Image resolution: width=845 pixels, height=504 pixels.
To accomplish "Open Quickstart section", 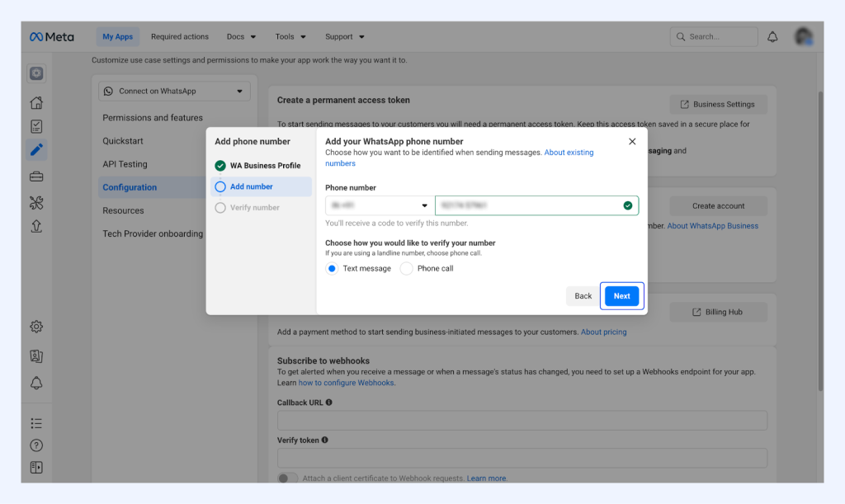I will (123, 140).
